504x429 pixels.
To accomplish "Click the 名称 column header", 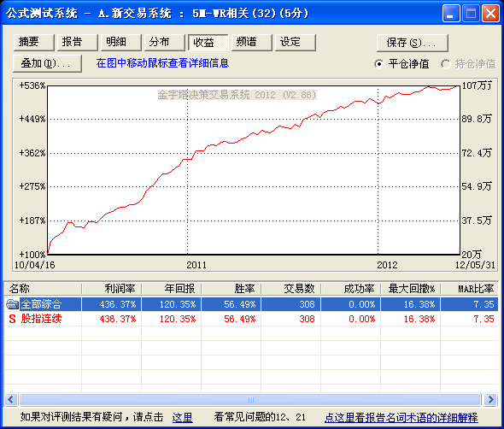I will pos(43,289).
